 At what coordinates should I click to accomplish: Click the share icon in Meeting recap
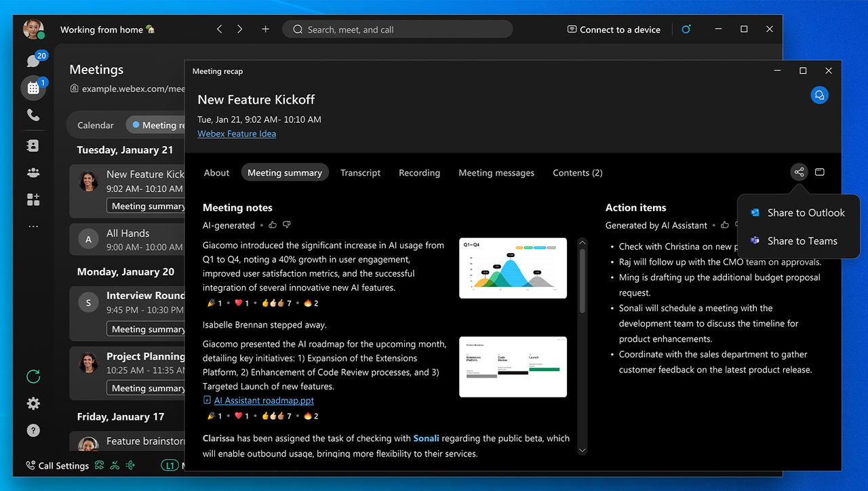pos(799,172)
